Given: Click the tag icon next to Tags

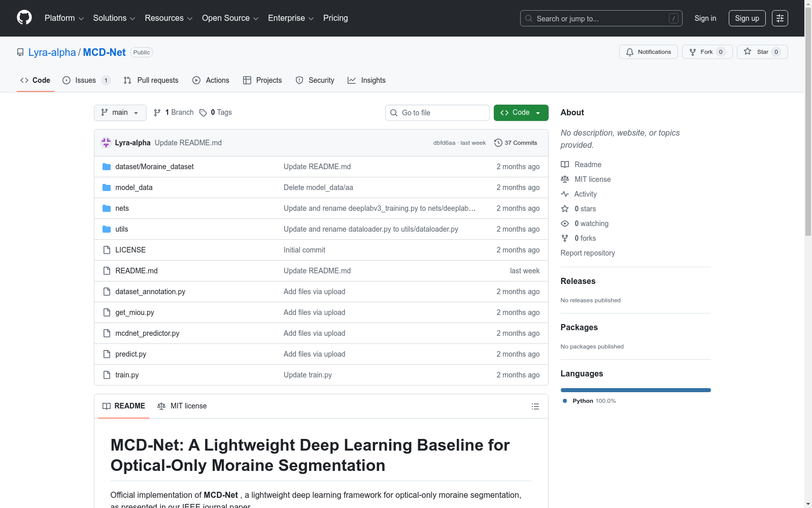Looking at the screenshot, I should [x=203, y=113].
